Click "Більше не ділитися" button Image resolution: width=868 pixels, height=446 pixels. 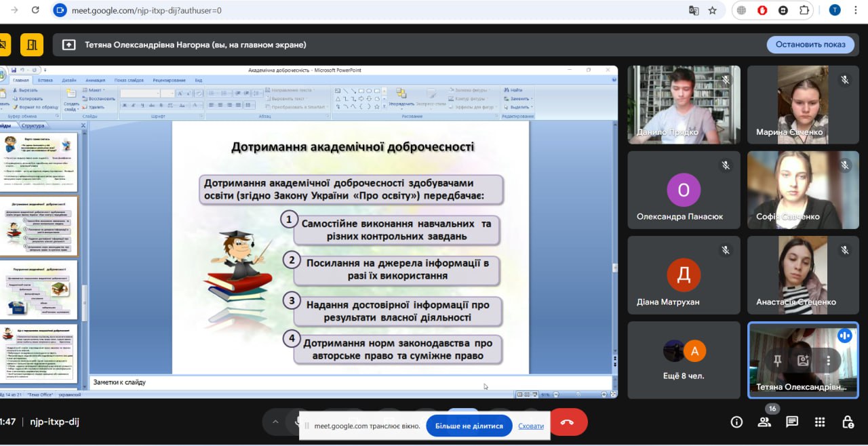(469, 426)
